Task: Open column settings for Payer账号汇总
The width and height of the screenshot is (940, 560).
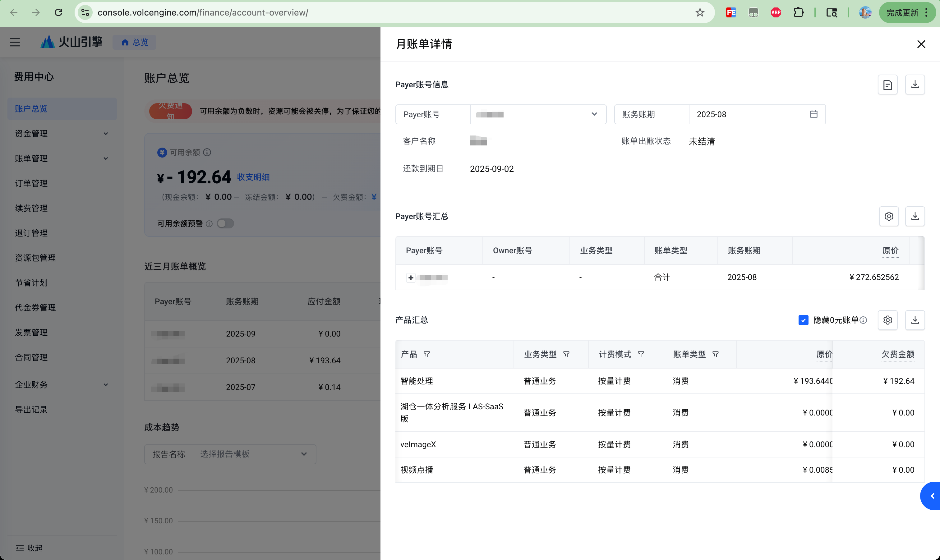Action: click(x=889, y=216)
